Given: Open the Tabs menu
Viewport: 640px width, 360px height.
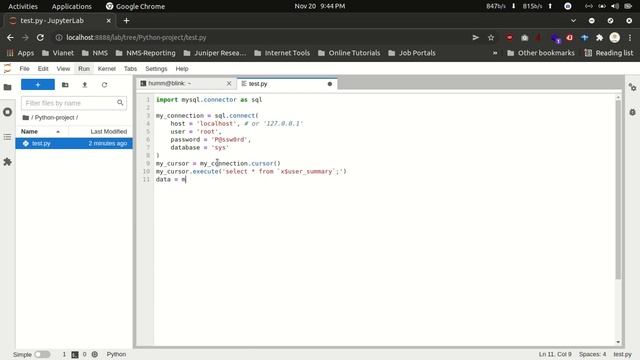Looking at the screenshot, I should click(x=130, y=69).
